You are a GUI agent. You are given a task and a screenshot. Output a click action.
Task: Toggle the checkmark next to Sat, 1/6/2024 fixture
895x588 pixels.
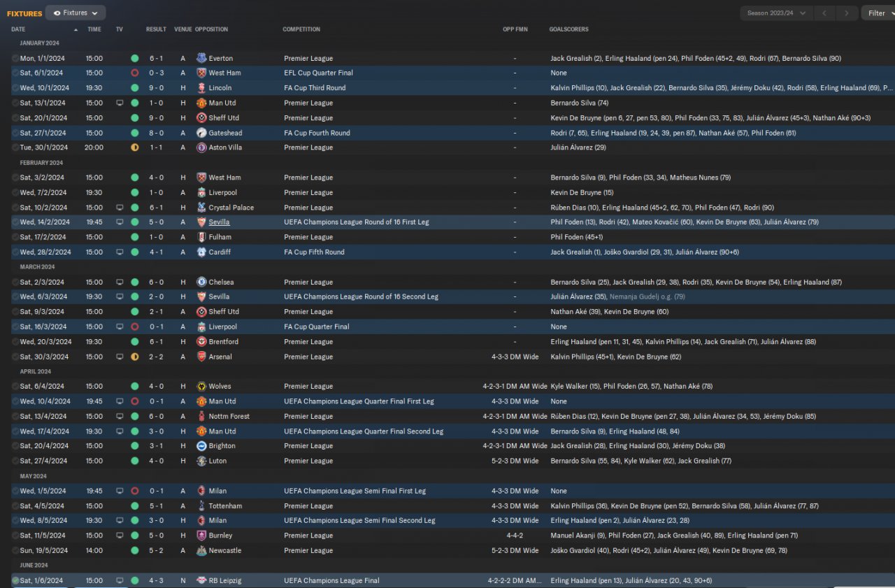pyautogui.click(x=15, y=580)
